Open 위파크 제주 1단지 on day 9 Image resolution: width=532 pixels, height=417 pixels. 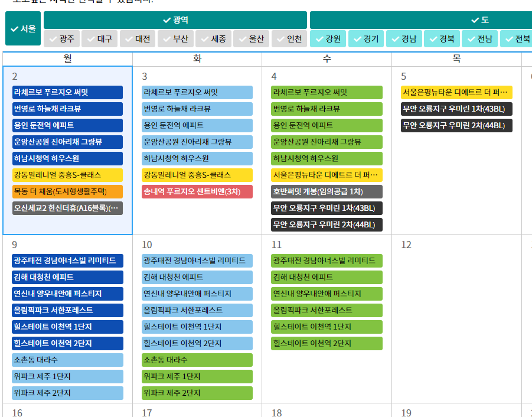(67, 377)
